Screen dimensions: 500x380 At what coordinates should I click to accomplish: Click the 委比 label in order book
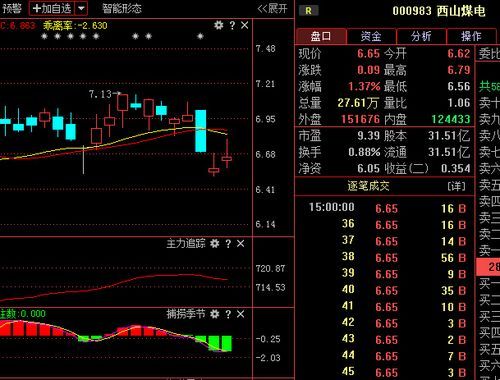[x=489, y=53]
